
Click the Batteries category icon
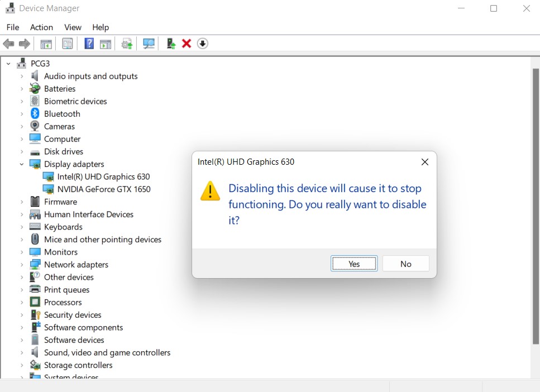tap(35, 89)
